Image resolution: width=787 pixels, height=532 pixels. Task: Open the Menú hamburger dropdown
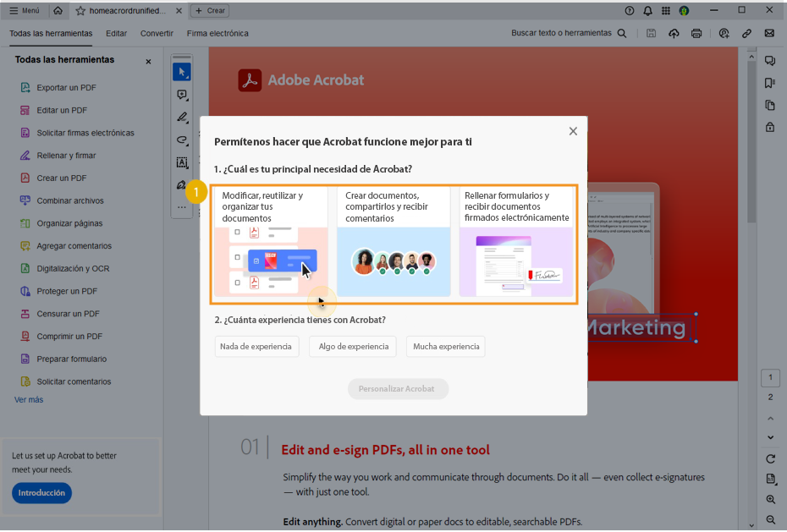click(x=24, y=10)
